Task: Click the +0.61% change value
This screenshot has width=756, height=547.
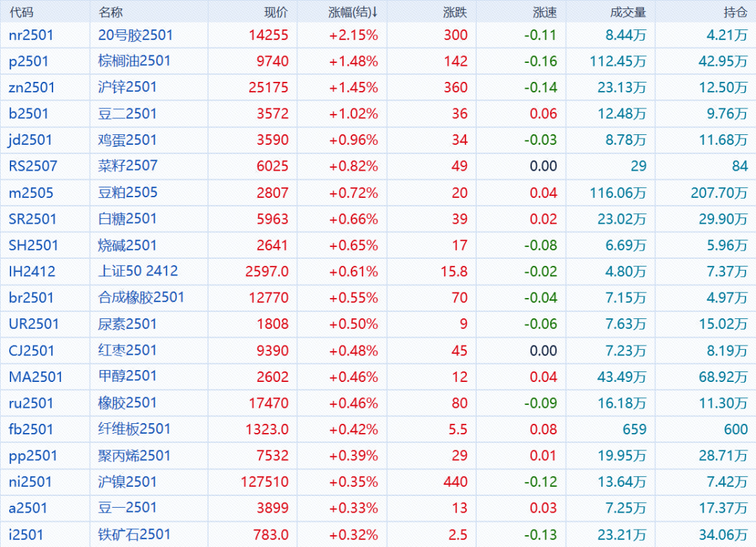Action: pyautogui.click(x=353, y=271)
